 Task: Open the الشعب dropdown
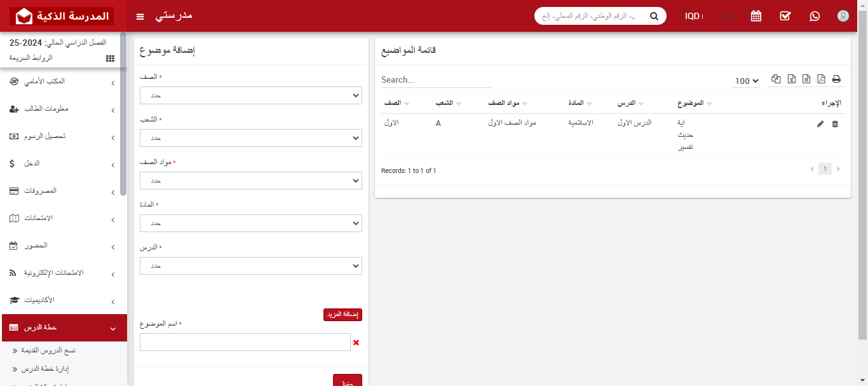tap(250, 138)
